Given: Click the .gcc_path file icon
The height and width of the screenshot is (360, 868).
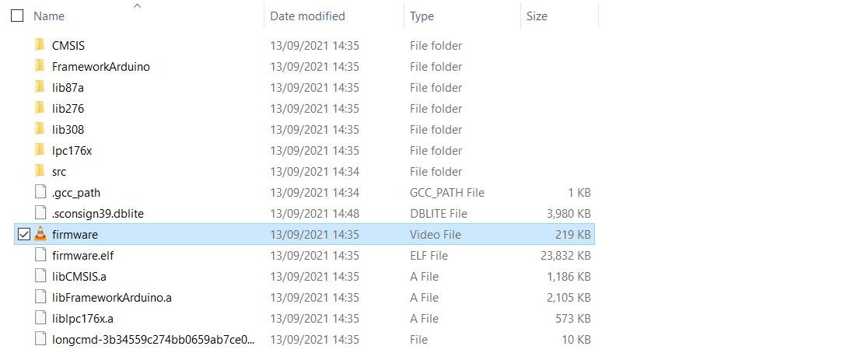Looking at the screenshot, I should [40, 192].
